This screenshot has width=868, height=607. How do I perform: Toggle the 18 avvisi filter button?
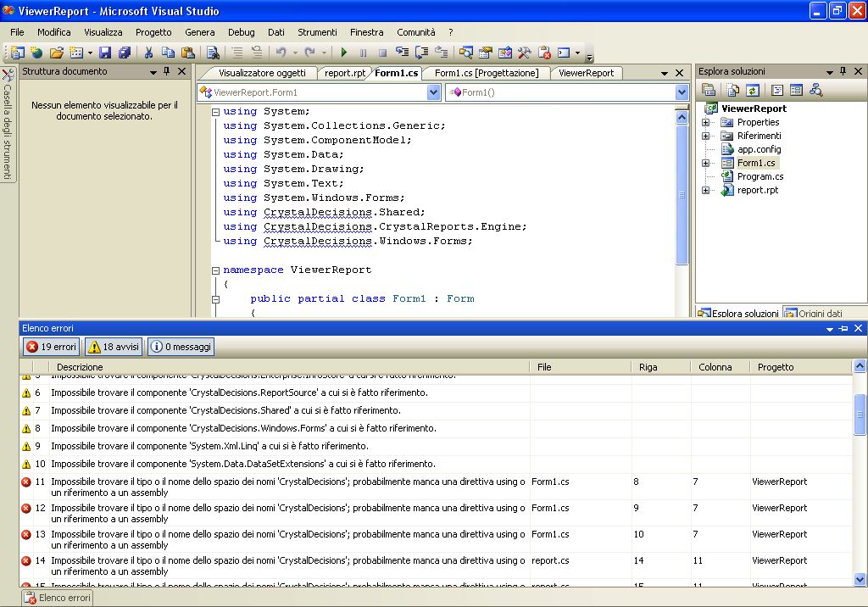(114, 347)
